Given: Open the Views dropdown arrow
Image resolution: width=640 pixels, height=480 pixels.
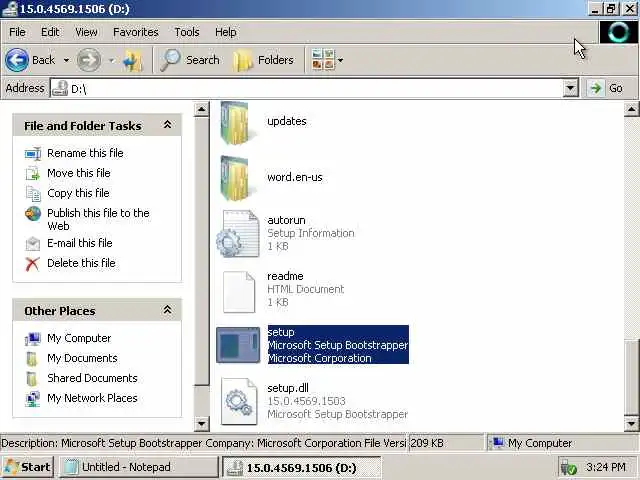Looking at the screenshot, I should click(340, 60).
